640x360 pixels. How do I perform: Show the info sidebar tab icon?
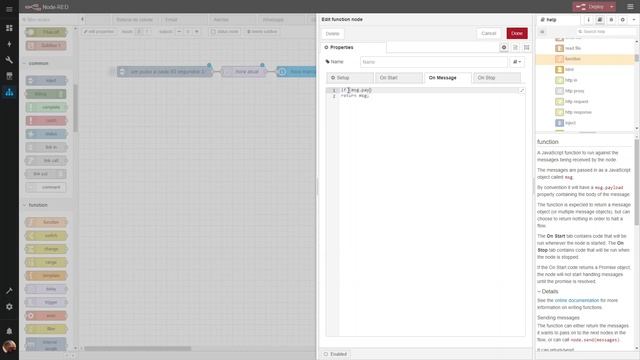point(588,20)
